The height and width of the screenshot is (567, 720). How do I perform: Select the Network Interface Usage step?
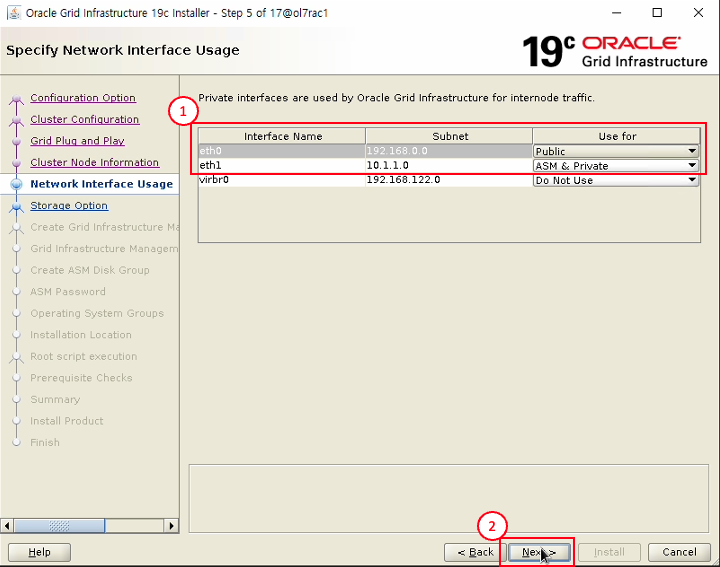coord(101,184)
